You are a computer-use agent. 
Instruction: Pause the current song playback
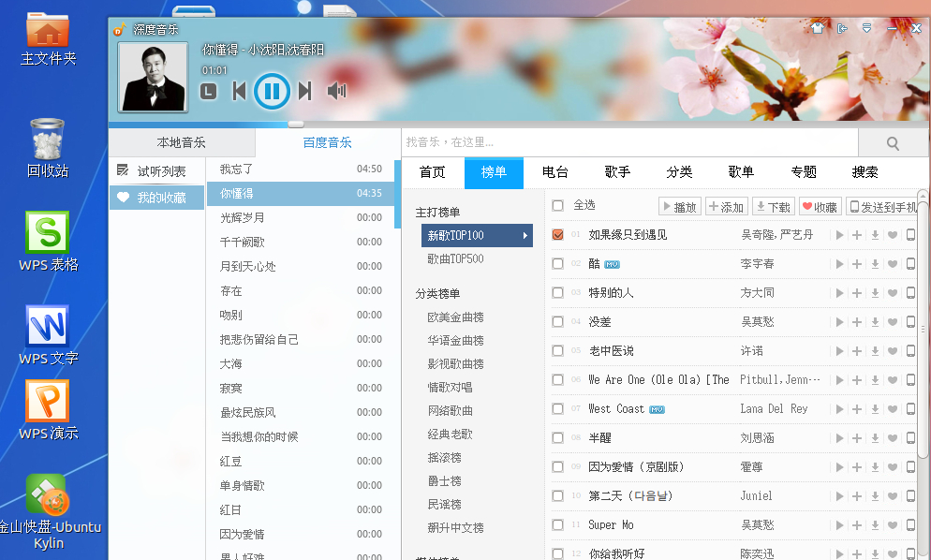[x=272, y=91]
